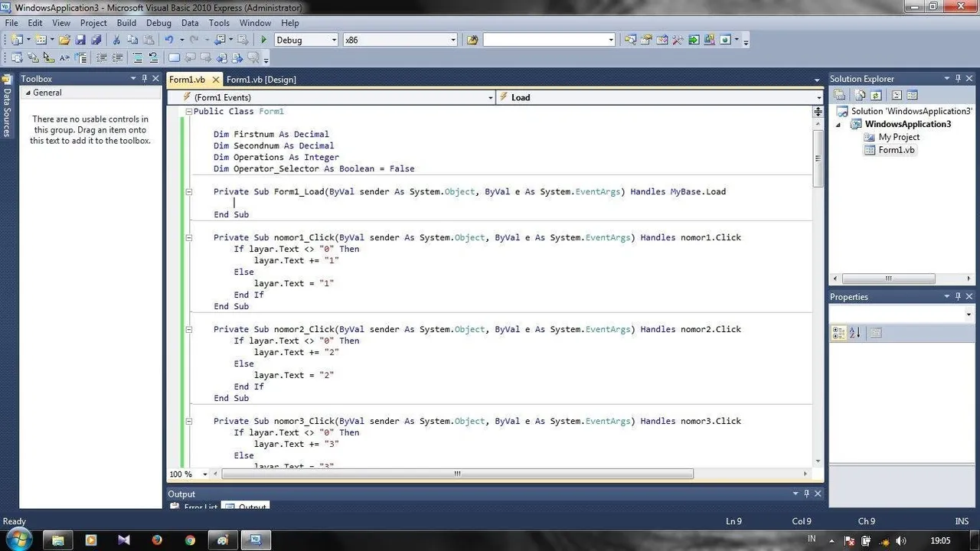Click the Properties icon in Solution Explorer toolbar
The width and height of the screenshot is (980, 551).
[x=840, y=96]
